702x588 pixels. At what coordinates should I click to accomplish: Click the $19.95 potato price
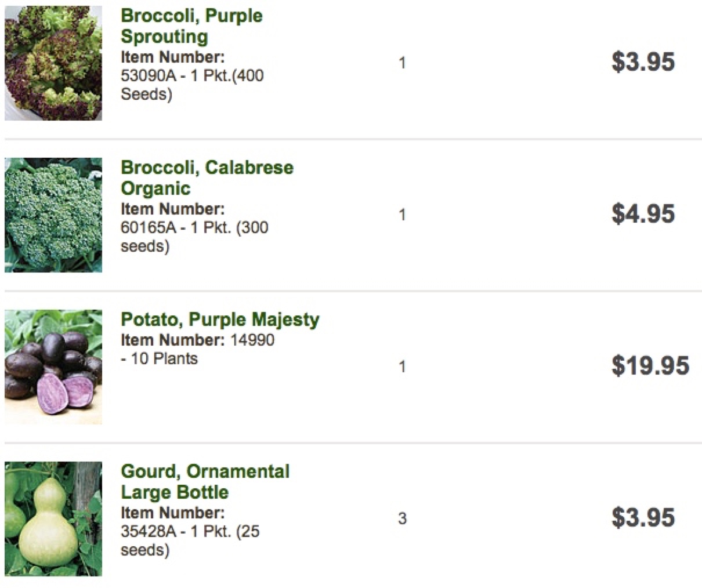tap(650, 366)
